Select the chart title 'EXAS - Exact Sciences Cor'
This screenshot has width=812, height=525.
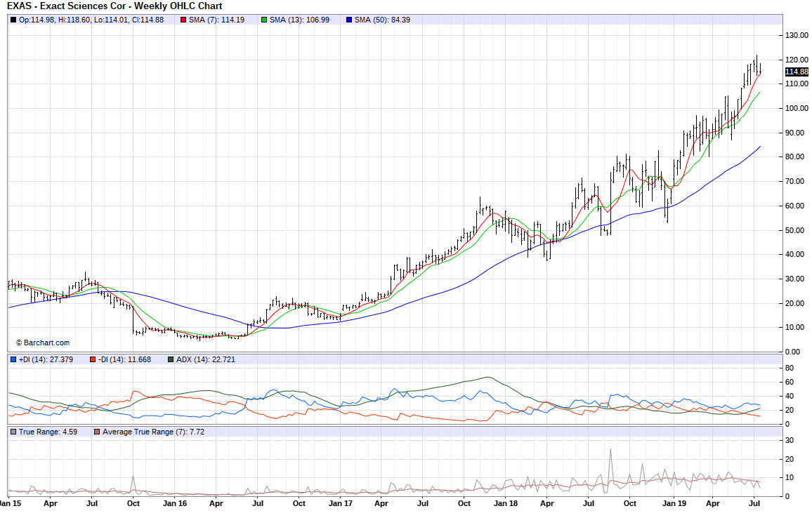66,6
